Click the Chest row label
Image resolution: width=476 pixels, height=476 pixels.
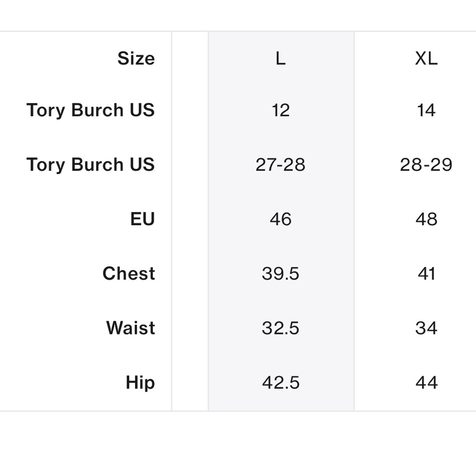pos(129,274)
